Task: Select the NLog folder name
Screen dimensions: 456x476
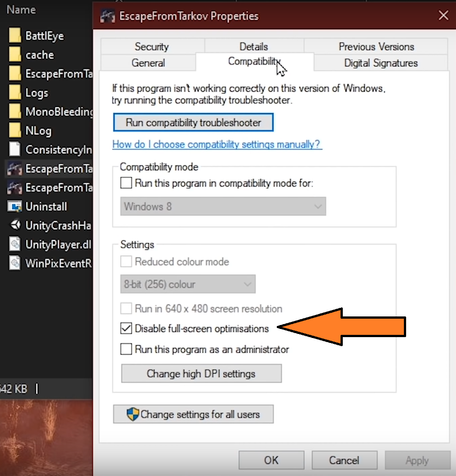Action: [39, 131]
